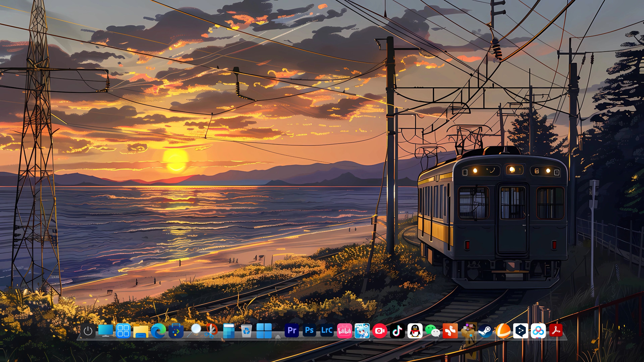Open the Microsoft Store bag icon
644x362 pixels.
(x=176, y=331)
